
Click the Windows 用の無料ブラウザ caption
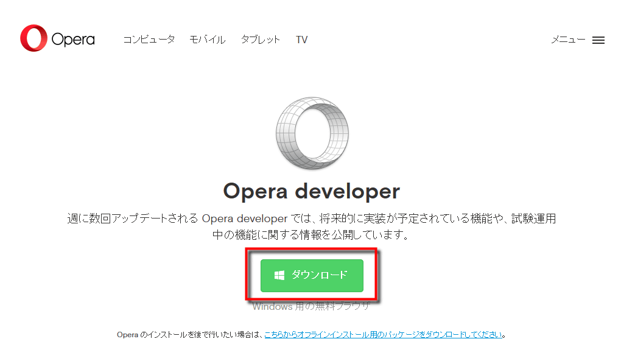coord(311,307)
